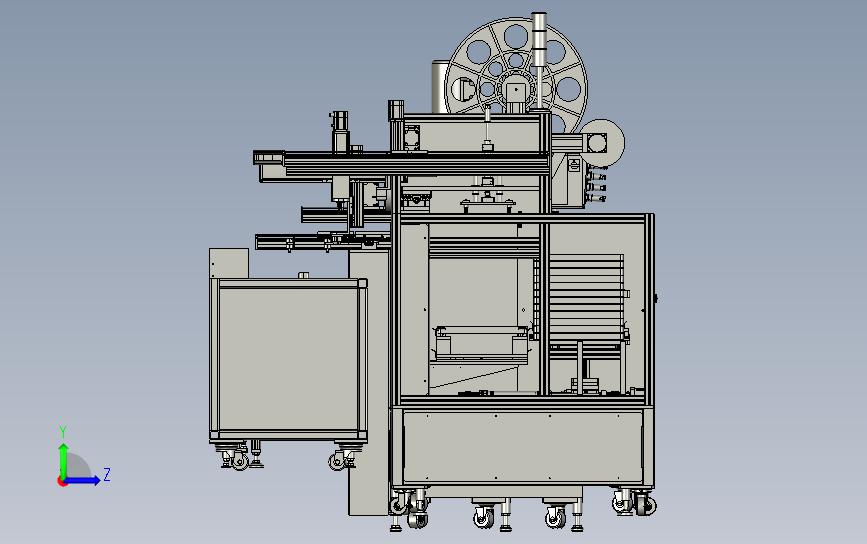This screenshot has height=544, width=867.
Task: Select the left cart cabinet's large front panel
Action: [289, 359]
